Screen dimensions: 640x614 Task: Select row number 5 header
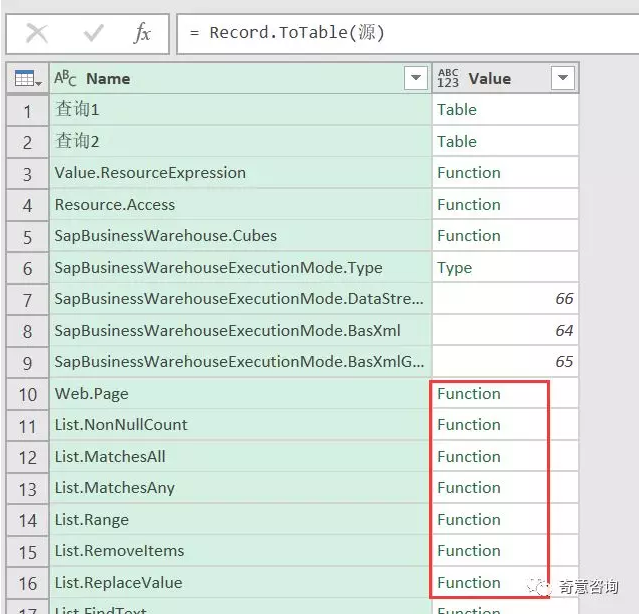(x=27, y=236)
